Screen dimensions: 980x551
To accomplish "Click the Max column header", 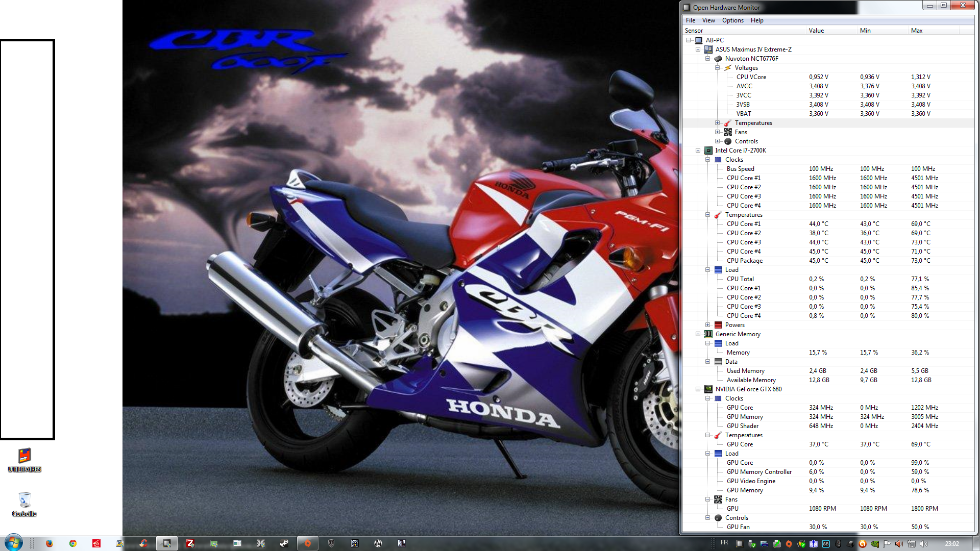I will 916,31.
